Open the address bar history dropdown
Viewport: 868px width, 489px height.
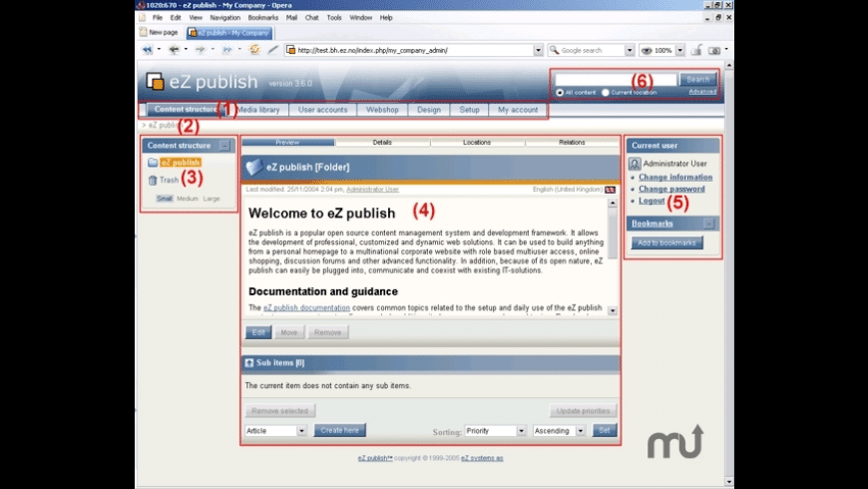pyautogui.click(x=538, y=50)
